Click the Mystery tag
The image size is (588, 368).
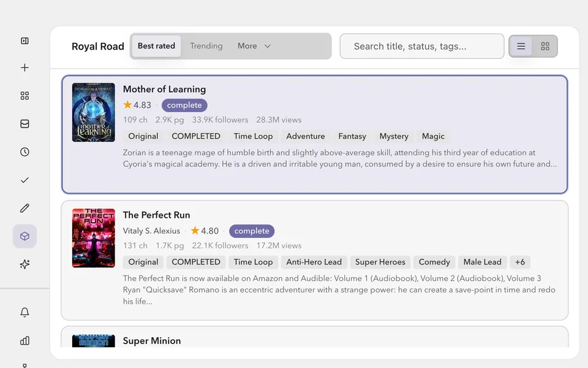394,136
